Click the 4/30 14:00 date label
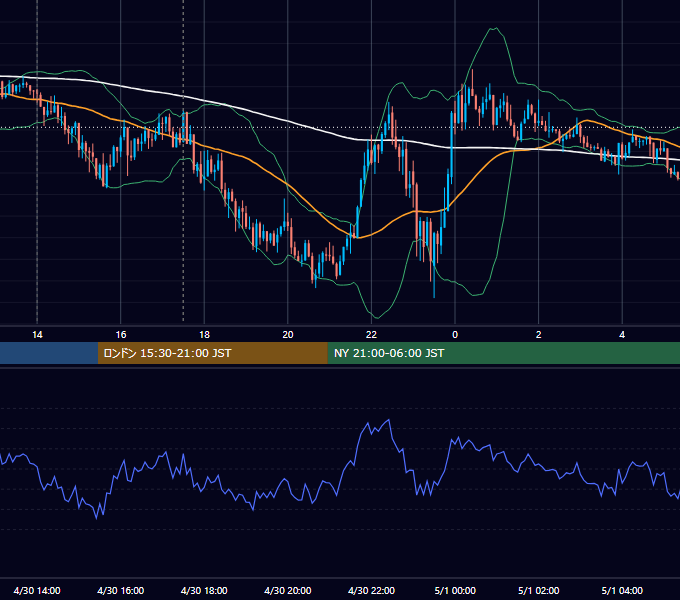 [37, 590]
